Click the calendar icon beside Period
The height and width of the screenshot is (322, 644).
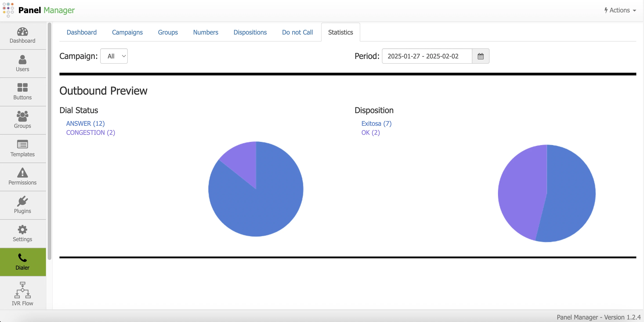tap(480, 56)
